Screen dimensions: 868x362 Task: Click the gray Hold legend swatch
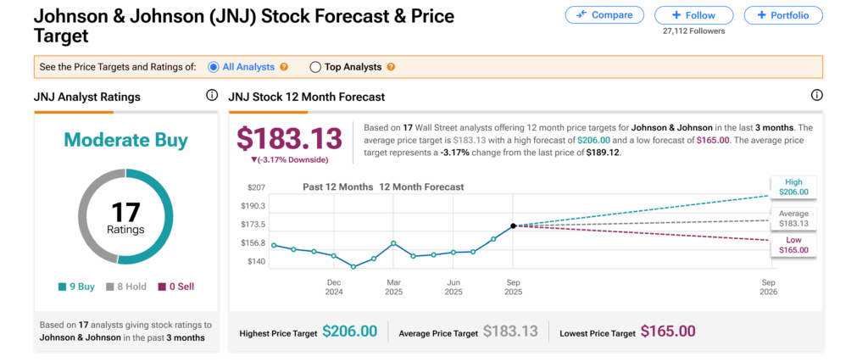tap(108, 287)
